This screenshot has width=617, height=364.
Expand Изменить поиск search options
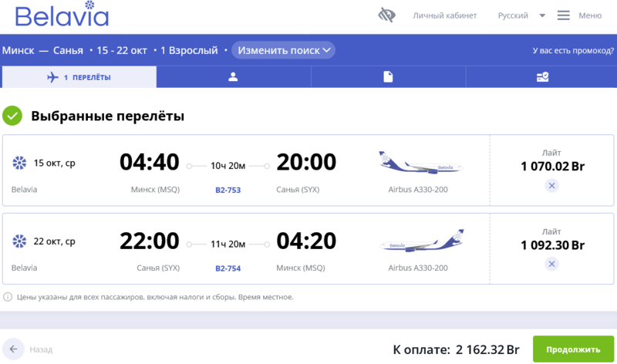pyautogui.click(x=284, y=50)
